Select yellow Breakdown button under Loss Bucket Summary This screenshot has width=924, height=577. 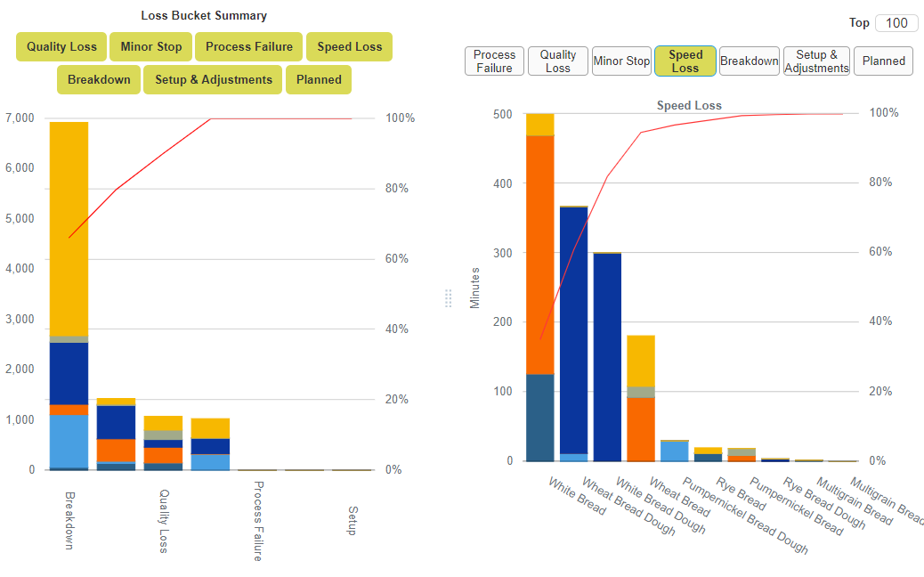pos(99,79)
